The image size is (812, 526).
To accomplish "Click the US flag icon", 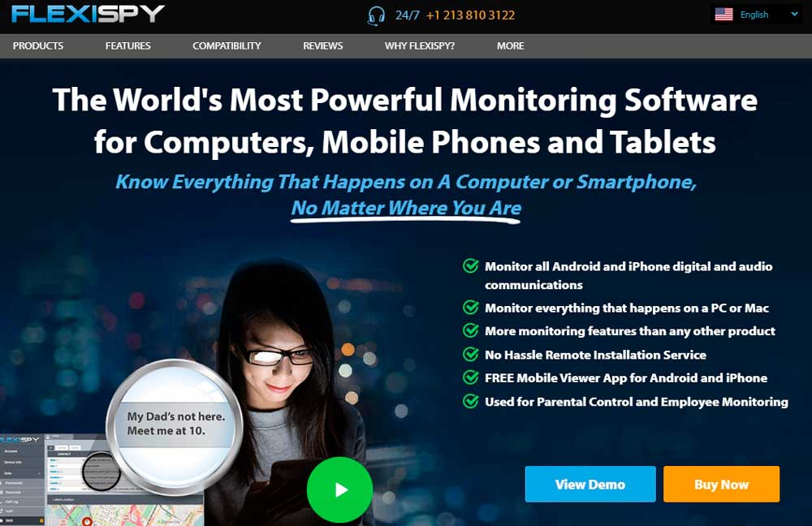I will click(x=723, y=15).
